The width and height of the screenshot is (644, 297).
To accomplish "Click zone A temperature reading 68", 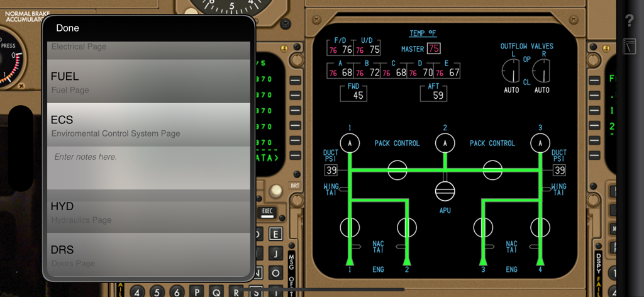I will [347, 73].
